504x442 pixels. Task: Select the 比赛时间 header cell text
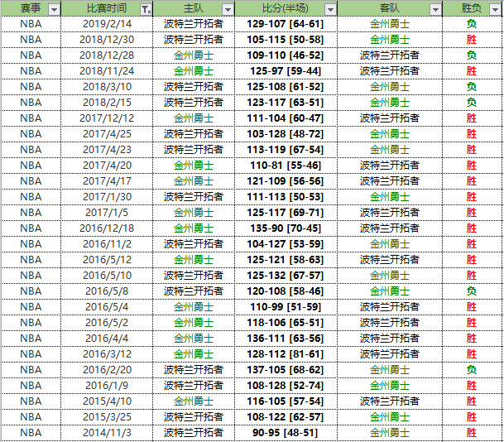point(107,8)
